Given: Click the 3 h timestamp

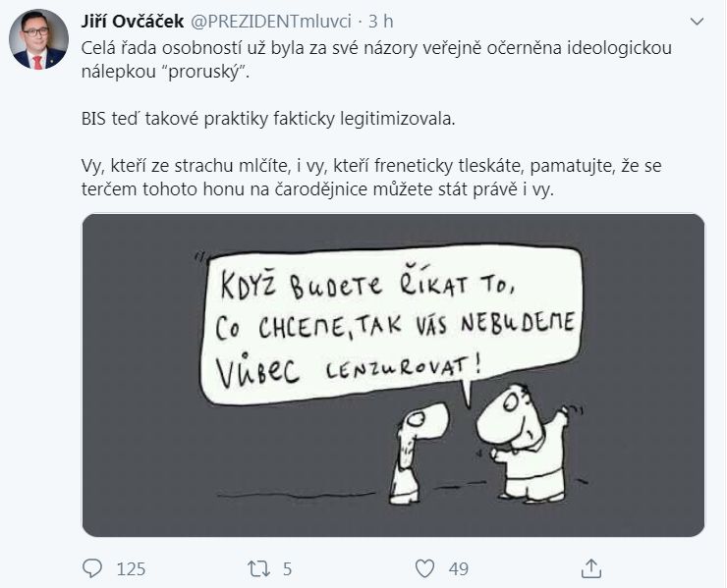Looking at the screenshot, I should coord(380,22).
